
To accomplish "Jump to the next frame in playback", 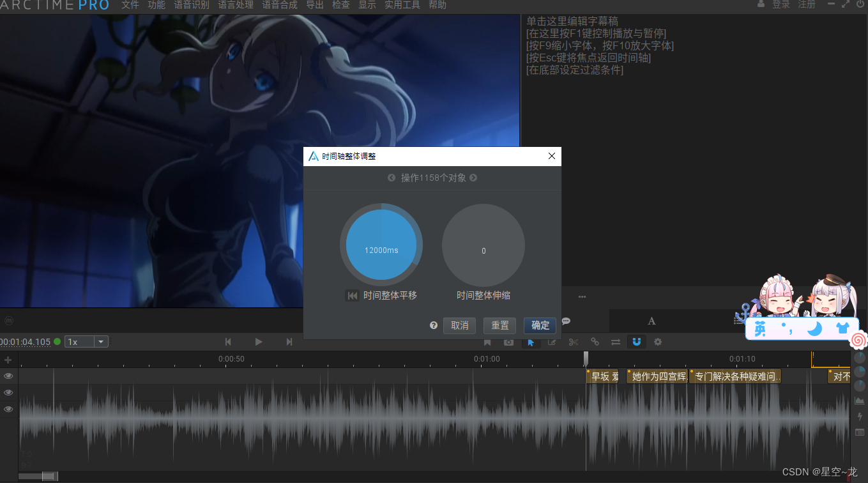I will (289, 342).
